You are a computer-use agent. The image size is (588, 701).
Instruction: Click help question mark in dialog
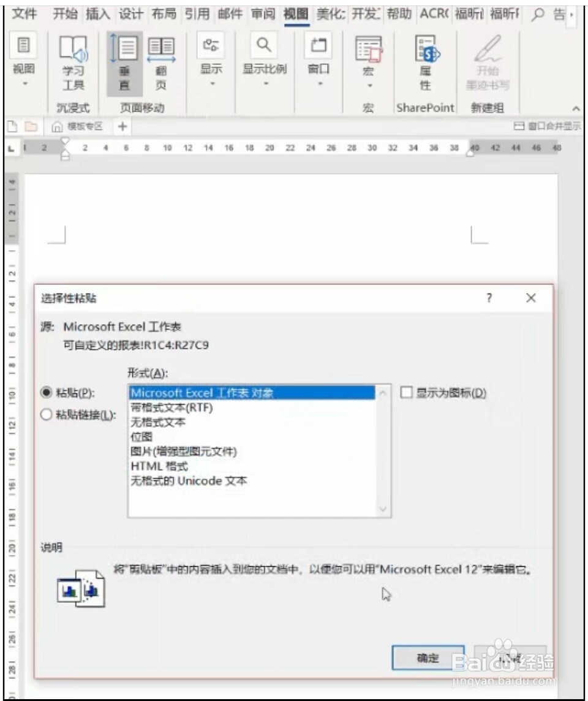tap(489, 298)
